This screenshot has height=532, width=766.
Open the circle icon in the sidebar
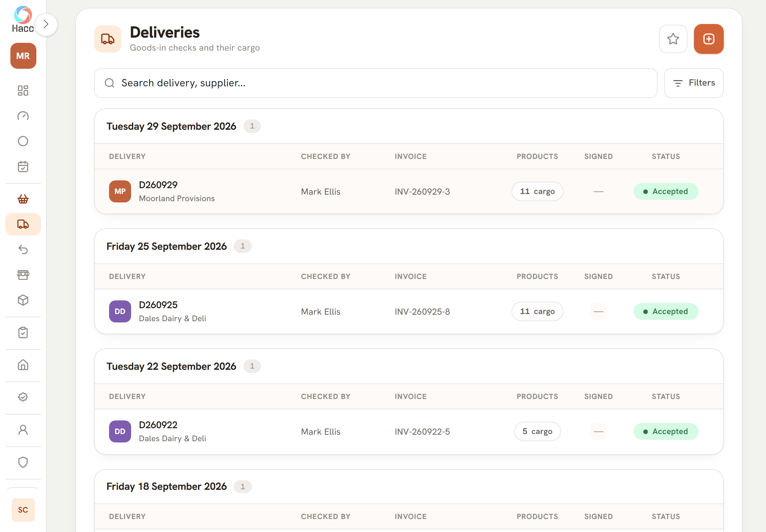tap(23, 141)
